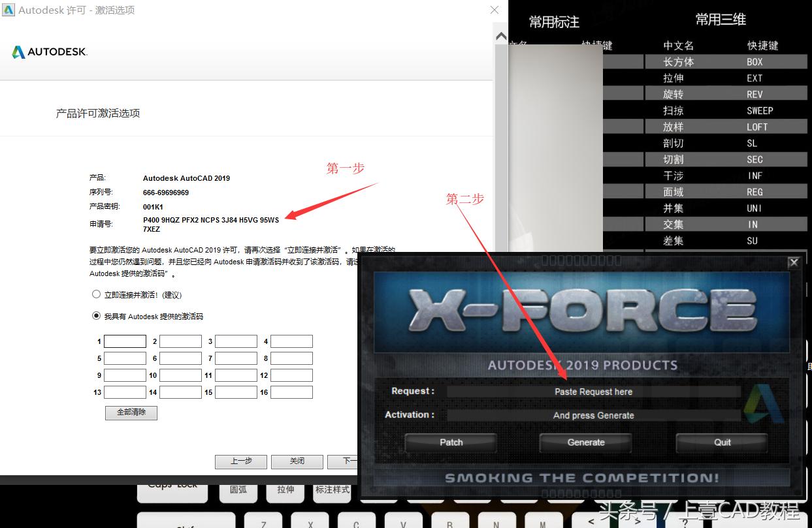
Task: Click the 上一步 back button
Action: pos(241,461)
